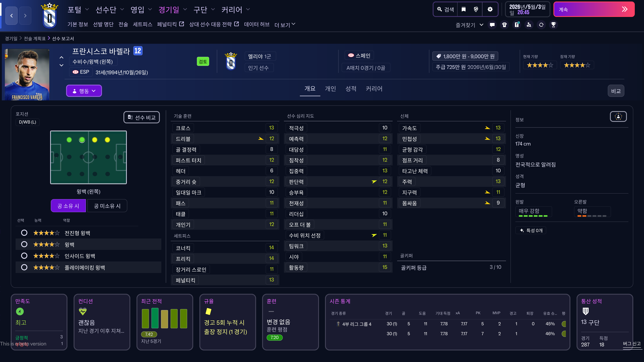Click the shirt squad shortcut icon
644x362 pixels.
point(504,25)
